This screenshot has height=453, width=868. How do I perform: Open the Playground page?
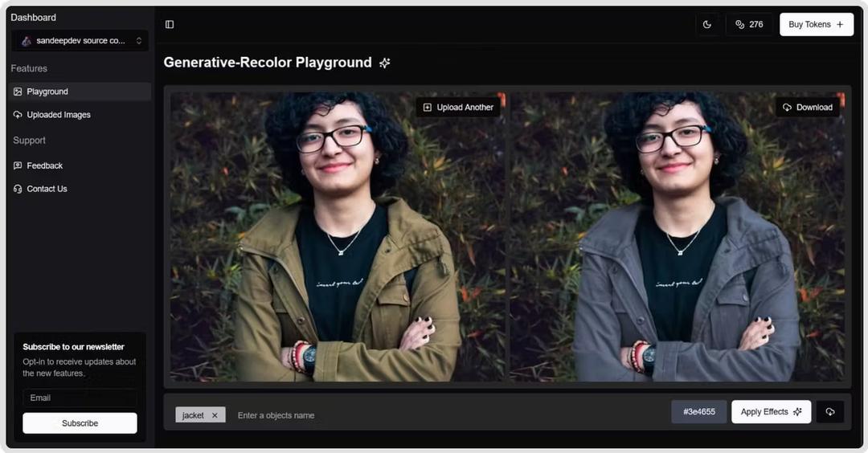79,92
